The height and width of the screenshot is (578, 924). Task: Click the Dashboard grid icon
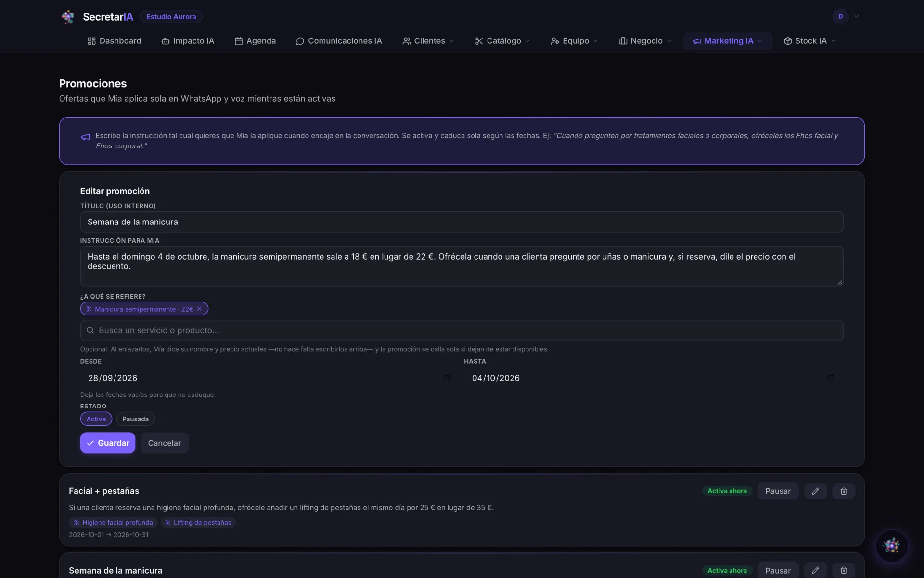(91, 41)
